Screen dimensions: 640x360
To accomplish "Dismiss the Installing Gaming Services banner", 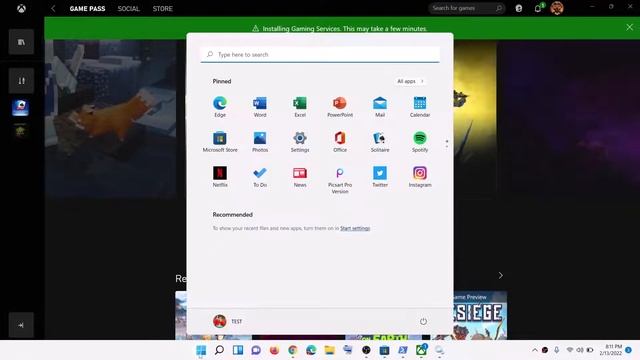I will pyautogui.click(x=629, y=27).
